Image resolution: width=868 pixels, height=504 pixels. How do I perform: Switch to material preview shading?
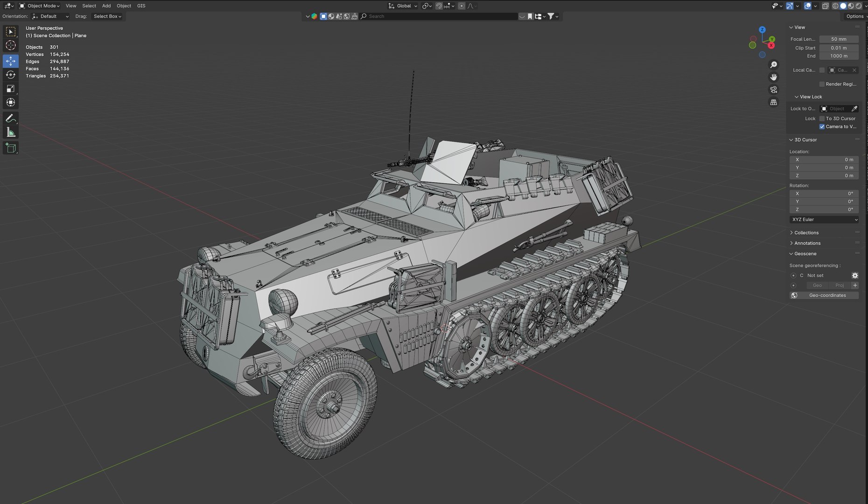pyautogui.click(x=851, y=6)
